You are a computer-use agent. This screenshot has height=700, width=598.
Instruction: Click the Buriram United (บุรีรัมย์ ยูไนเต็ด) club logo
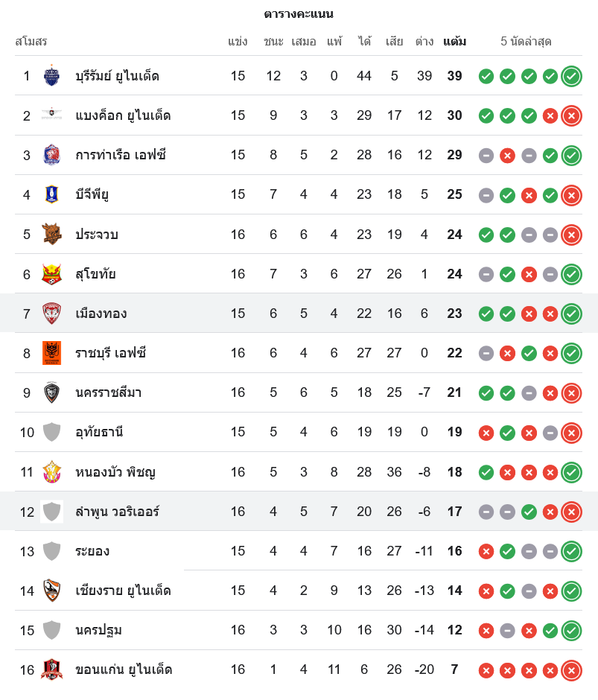click(51, 75)
